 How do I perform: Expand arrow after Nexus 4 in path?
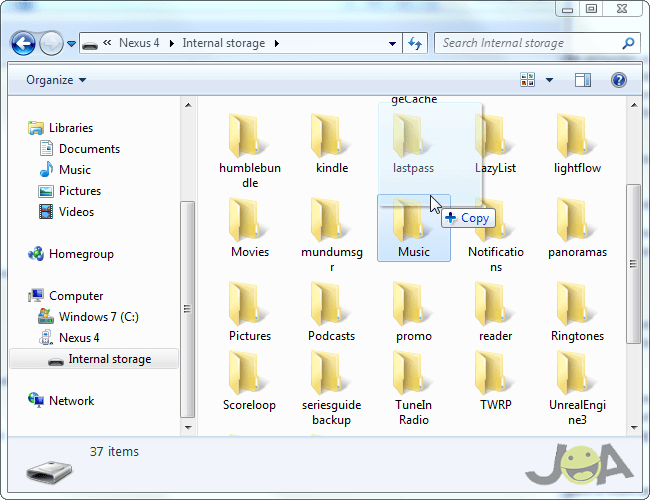pyautogui.click(x=171, y=43)
